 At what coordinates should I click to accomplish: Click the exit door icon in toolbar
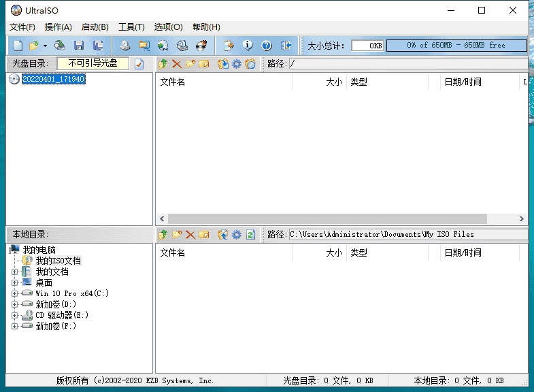pos(286,46)
